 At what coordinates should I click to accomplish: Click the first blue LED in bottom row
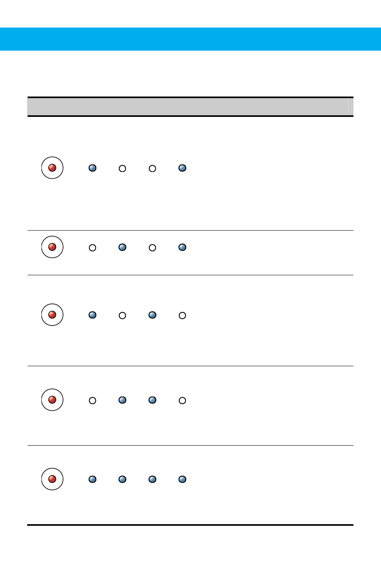pos(93,479)
